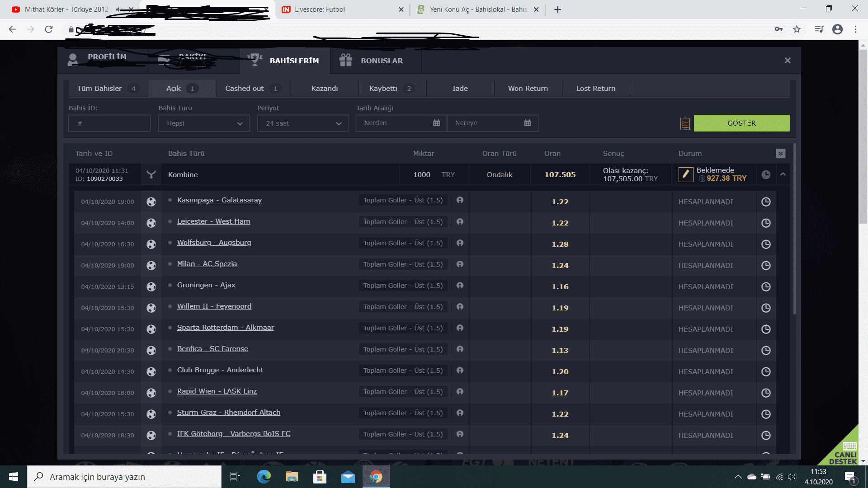Reload the page in Chrome
Screen dimensions: 868x488
tap(49, 29)
